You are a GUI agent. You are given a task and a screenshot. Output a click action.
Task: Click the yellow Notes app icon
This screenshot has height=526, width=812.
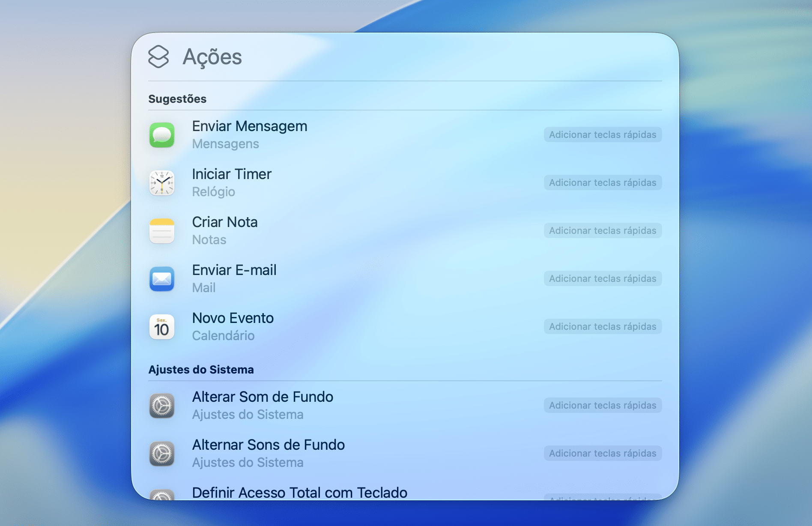(x=162, y=231)
